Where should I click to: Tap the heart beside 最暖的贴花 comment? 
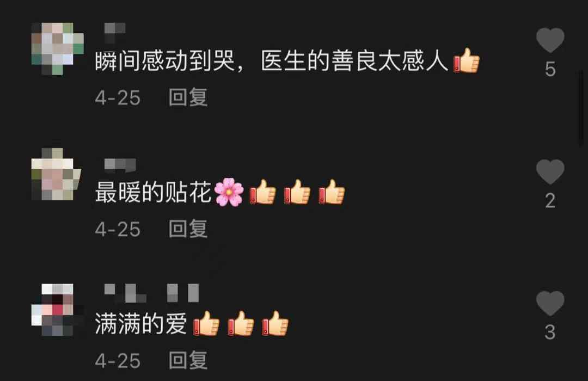(x=550, y=172)
